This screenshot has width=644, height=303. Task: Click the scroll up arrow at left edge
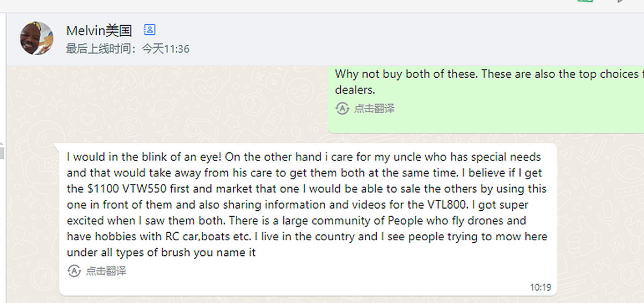coord(2,144)
